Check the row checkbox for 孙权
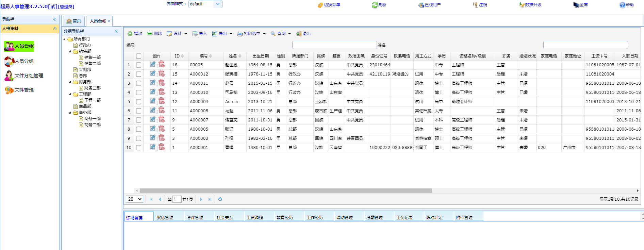Image resolution: width=644 pixels, height=250 pixels. click(x=138, y=138)
